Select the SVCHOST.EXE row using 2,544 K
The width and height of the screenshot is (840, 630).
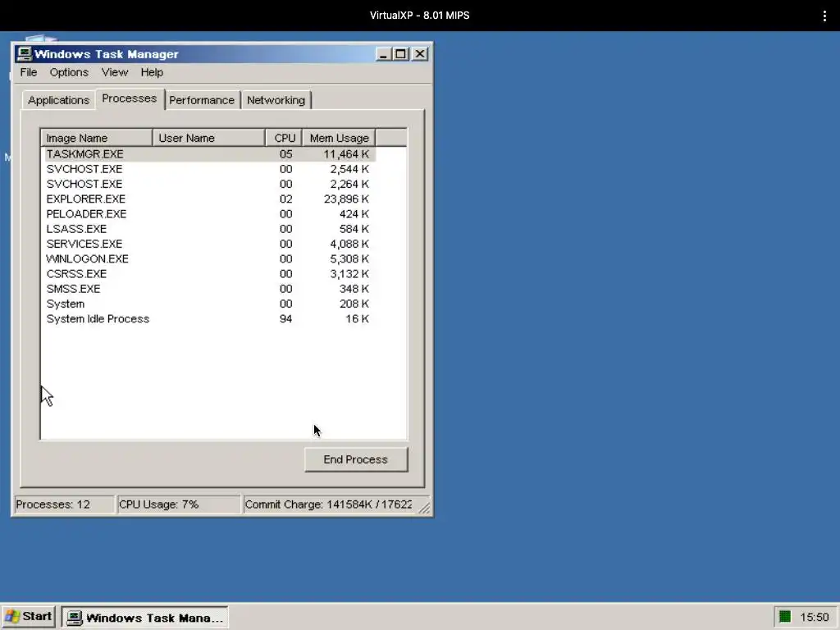[210, 169]
